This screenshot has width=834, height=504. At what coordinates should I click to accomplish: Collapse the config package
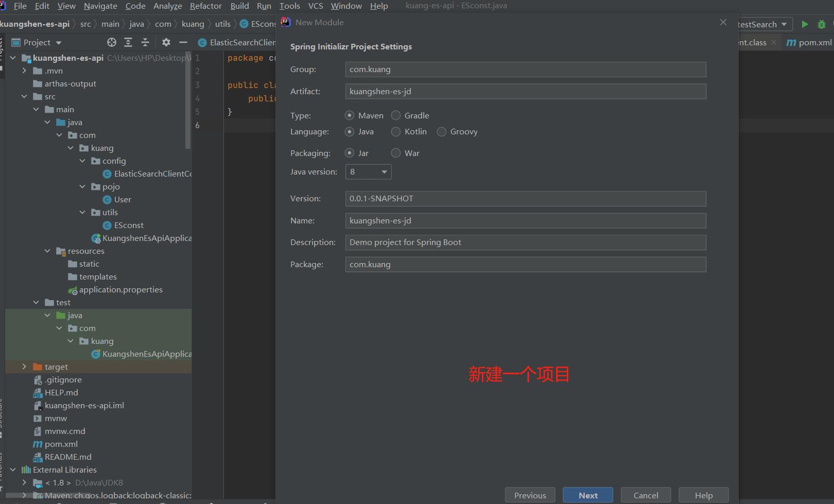(x=82, y=161)
